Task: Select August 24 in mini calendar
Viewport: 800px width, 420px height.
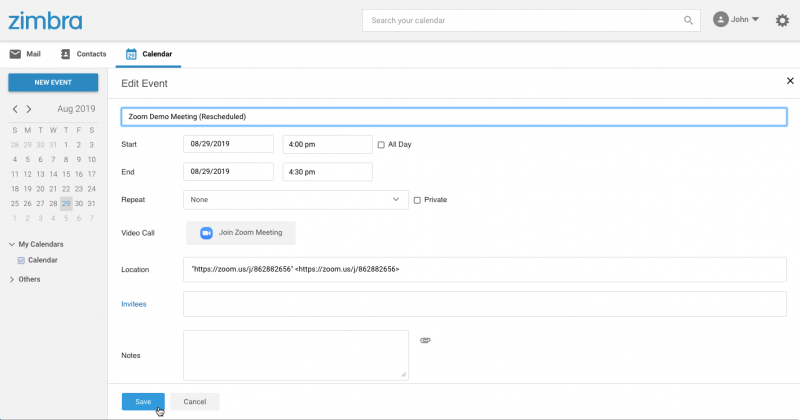Action: (x=91, y=189)
